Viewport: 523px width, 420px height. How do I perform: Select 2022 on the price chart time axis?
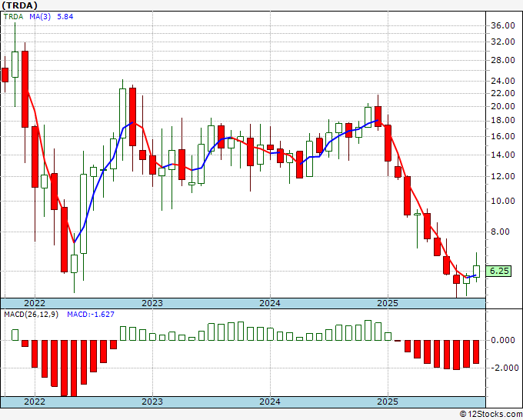[35, 303]
